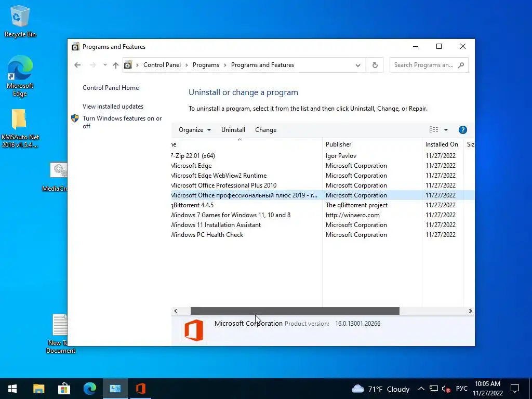Open Recycle Bin on desktop
The image size is (532, 399).
tap(20, 21)
